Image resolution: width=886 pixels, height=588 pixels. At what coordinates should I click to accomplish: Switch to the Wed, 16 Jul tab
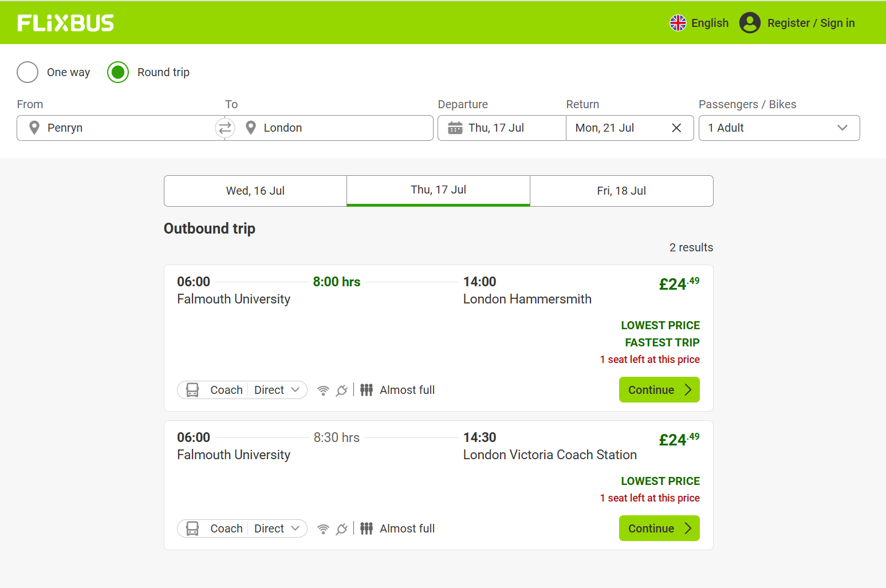point(255,191)
